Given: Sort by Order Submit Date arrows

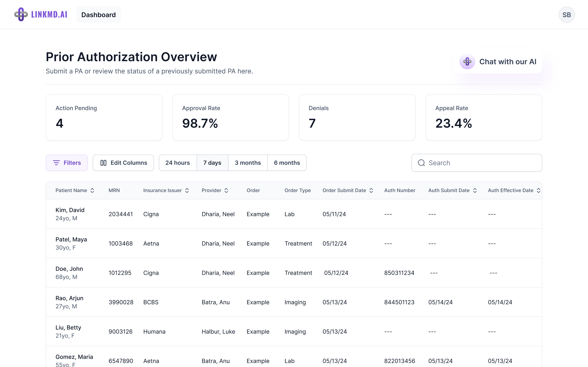Looking at the screenshot, I should pyautogui.click(x=371, y=191).
